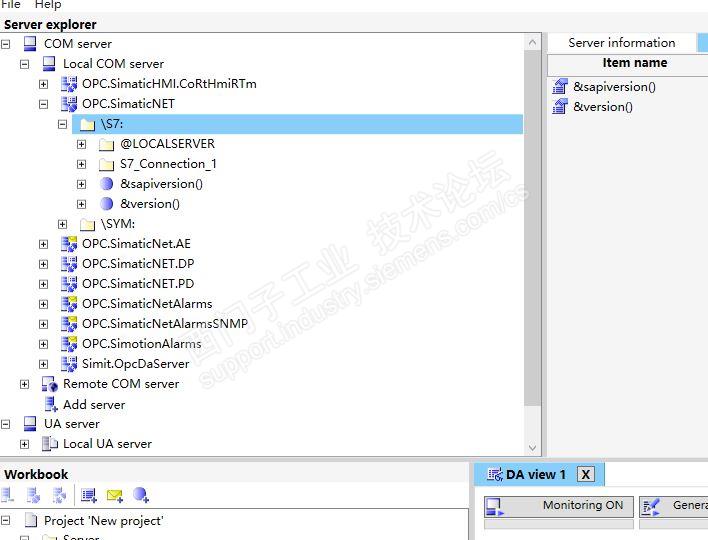Expand the OPC.SimaticNET.PD node
The image size is (708, 540).
click(43, 284)
